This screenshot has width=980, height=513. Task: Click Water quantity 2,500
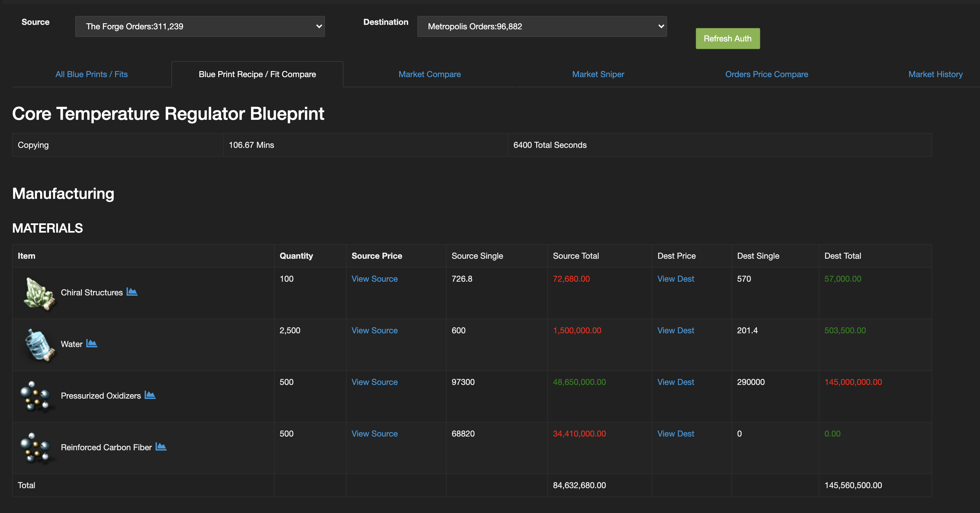(x=290, y=330)
